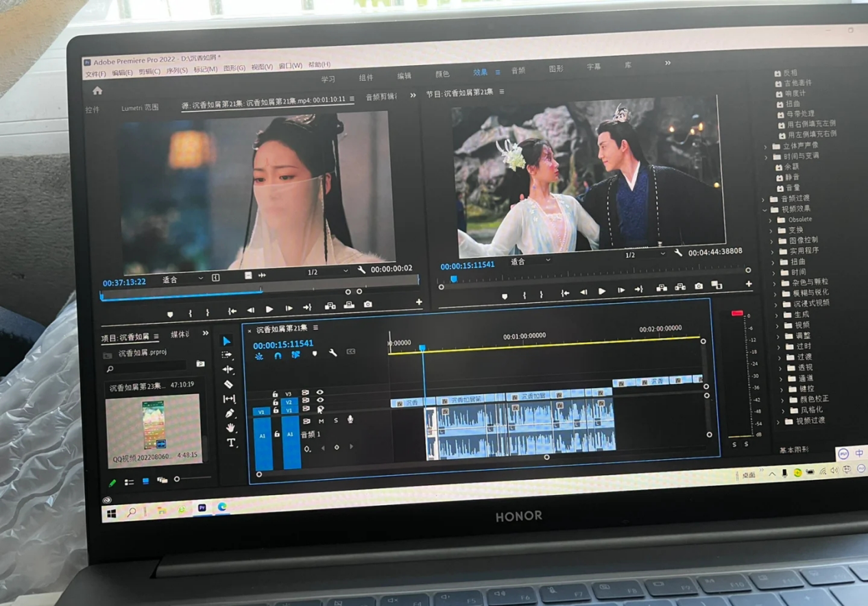Open the 编辑(E) menu
The height and width of the screenshot is (606, 868).
click(123, 73)
